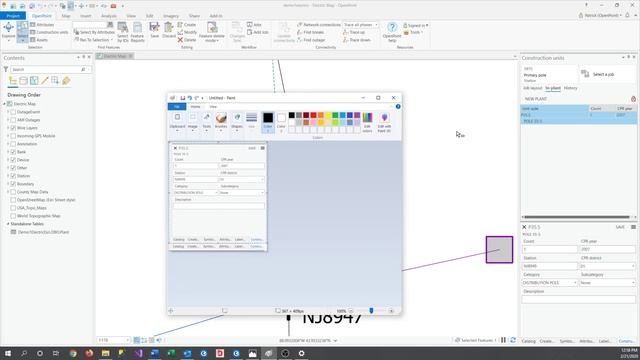The image size is (640, 360).
Task: Click the Paint save icon in title bar
Action: (182, 98)
